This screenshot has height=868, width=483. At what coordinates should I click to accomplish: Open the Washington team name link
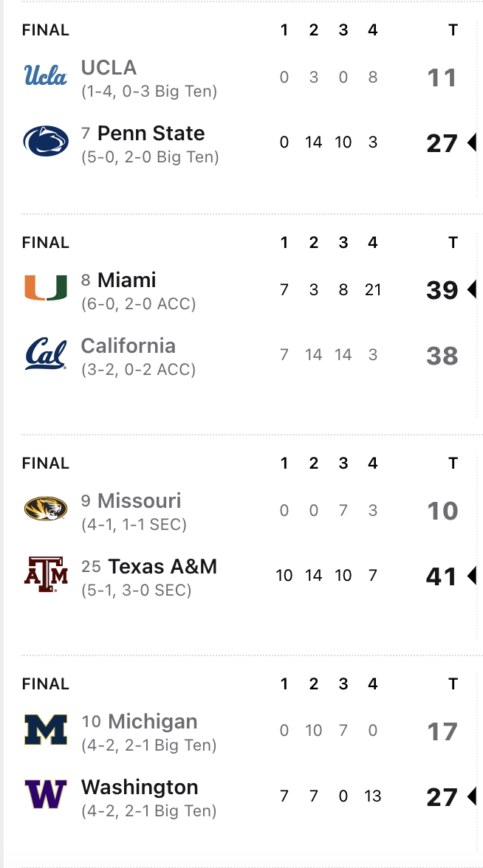(140, 787)
